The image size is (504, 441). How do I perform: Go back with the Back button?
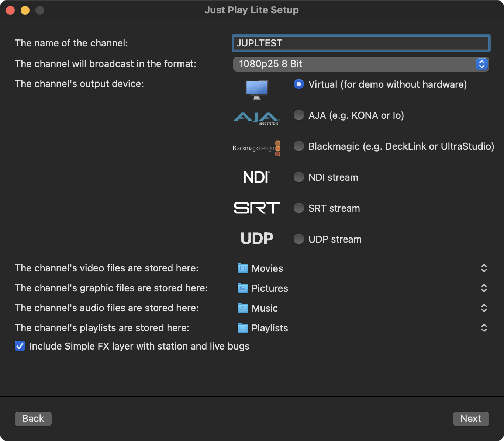pos(33,419)
